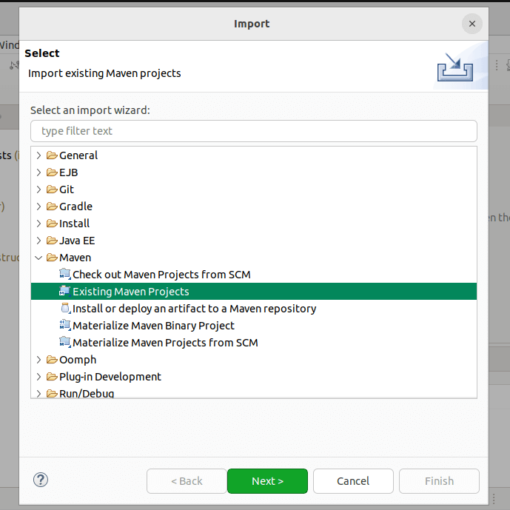Select the General category label

coord(78,155)
